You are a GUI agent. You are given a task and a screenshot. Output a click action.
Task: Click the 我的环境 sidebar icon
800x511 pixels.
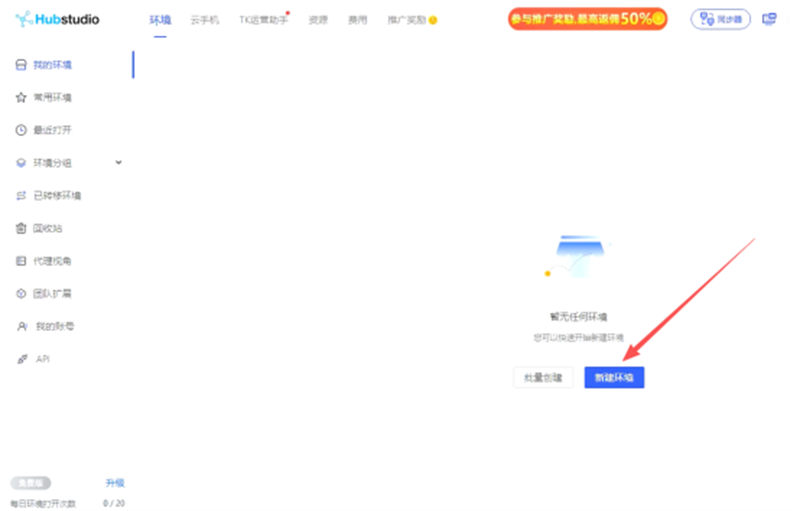coord(21,65)
